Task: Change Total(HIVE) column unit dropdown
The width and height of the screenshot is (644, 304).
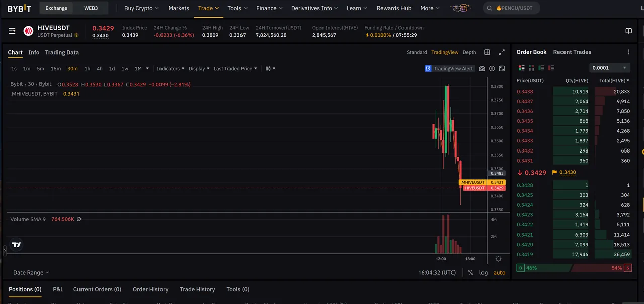Action: [x=614, y=81]
